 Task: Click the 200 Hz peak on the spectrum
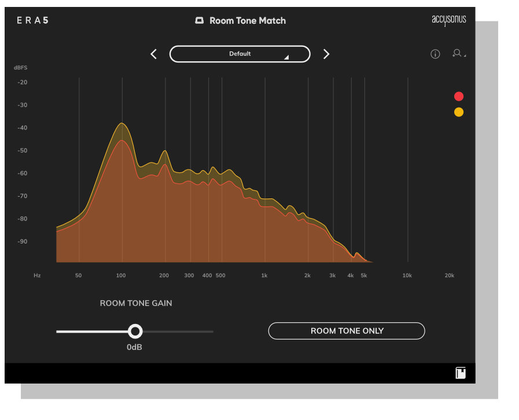(x=165, y=151)
